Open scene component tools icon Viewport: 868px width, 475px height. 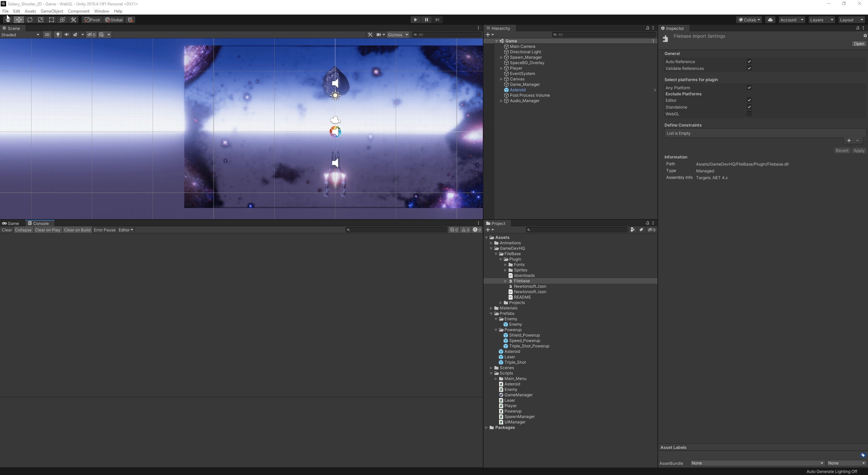[x=370, y=35]
